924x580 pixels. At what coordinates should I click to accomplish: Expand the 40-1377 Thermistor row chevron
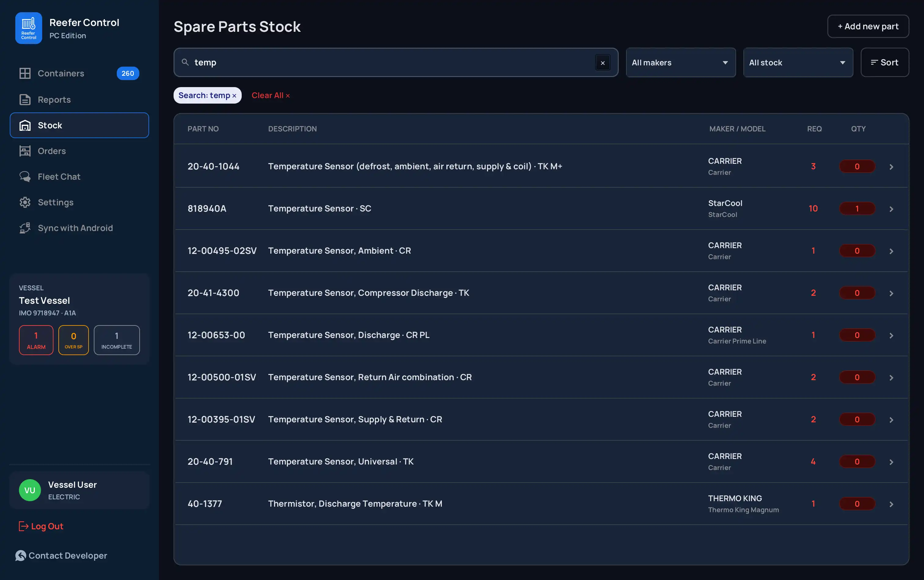pyautogui.click(x=891, y=505)
